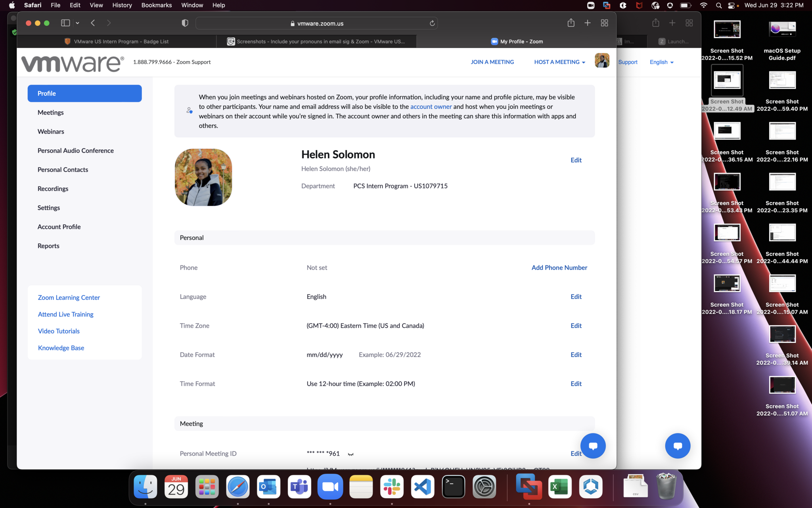The height and width of the screenshot is (508, 812).
Task: Open Zoom app in the dock
Action: point(330,487)
